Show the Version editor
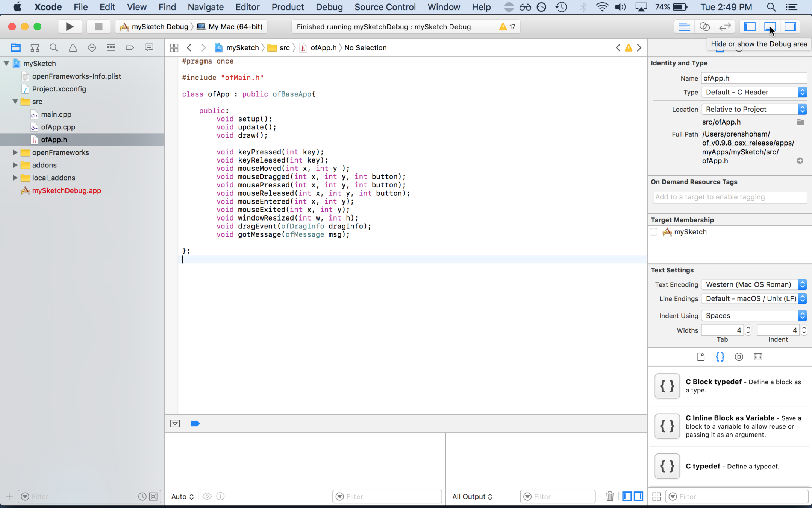Viewport: 812px width, 508px height. coord(725,27)
